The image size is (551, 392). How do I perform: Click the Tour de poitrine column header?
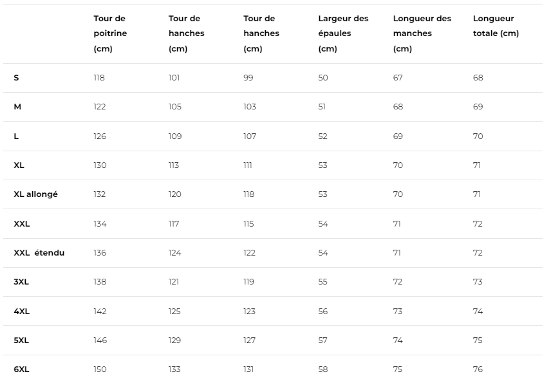110,33
